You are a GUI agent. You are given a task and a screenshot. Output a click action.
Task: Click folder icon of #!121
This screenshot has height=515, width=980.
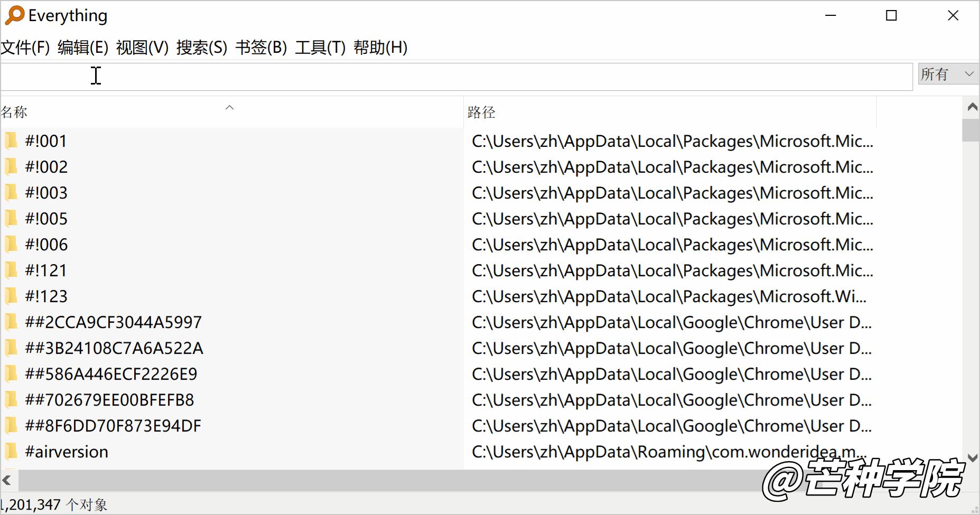tap(11, 270)
